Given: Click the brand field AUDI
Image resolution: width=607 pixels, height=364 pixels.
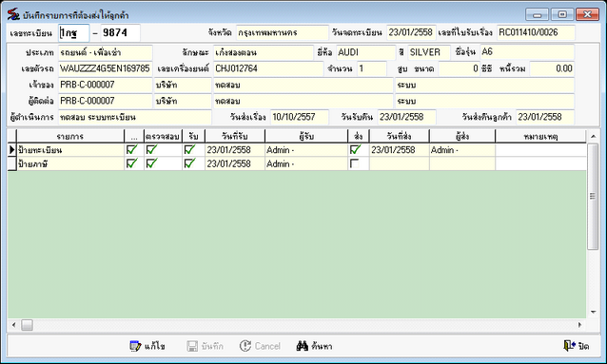Looking at the screenshot, I should (x=365, y=52).
